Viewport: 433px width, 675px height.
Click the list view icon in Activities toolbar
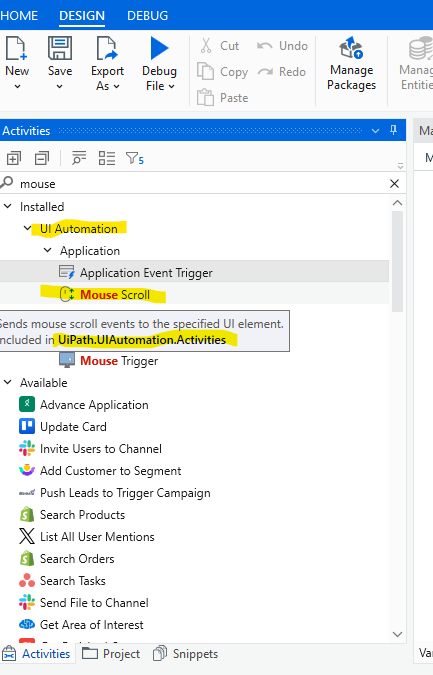point(107,158)
